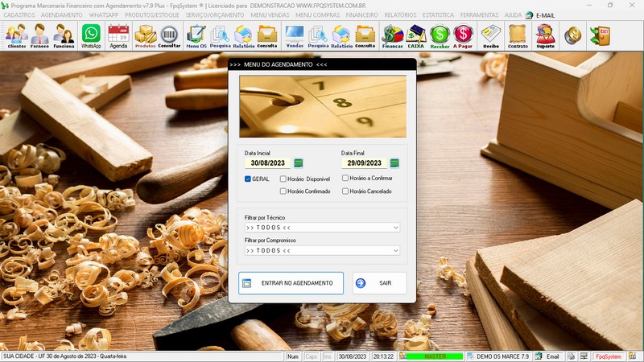Click the red A Pagar dollar icon
This screenshot has height=362, width=644.
(463, 35)
